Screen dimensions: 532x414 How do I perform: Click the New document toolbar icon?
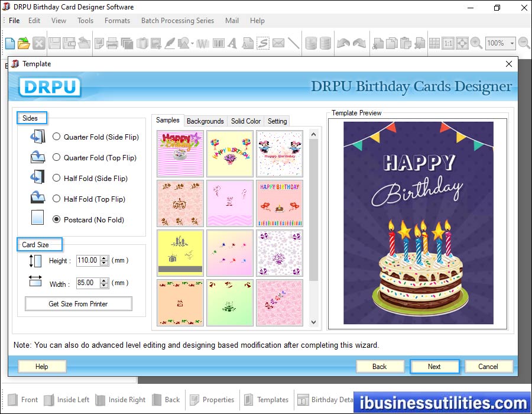click(10, 43)
